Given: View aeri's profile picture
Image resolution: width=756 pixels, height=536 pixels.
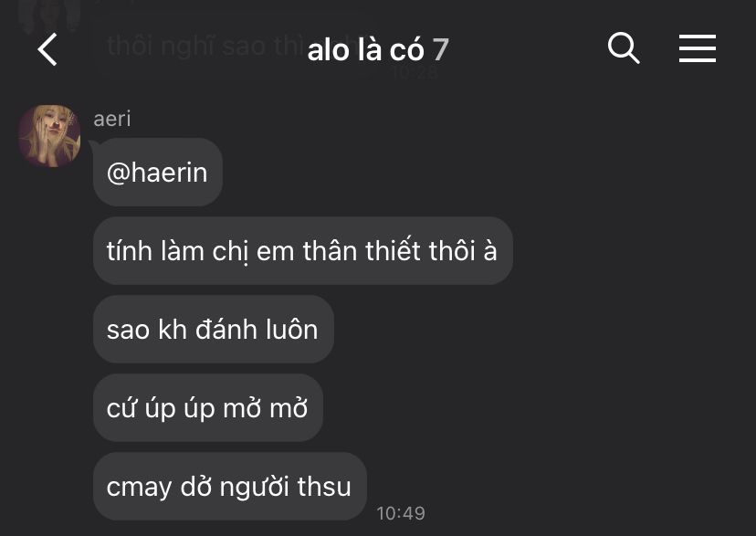Looking at the screenshot, I should coord(49,136).
